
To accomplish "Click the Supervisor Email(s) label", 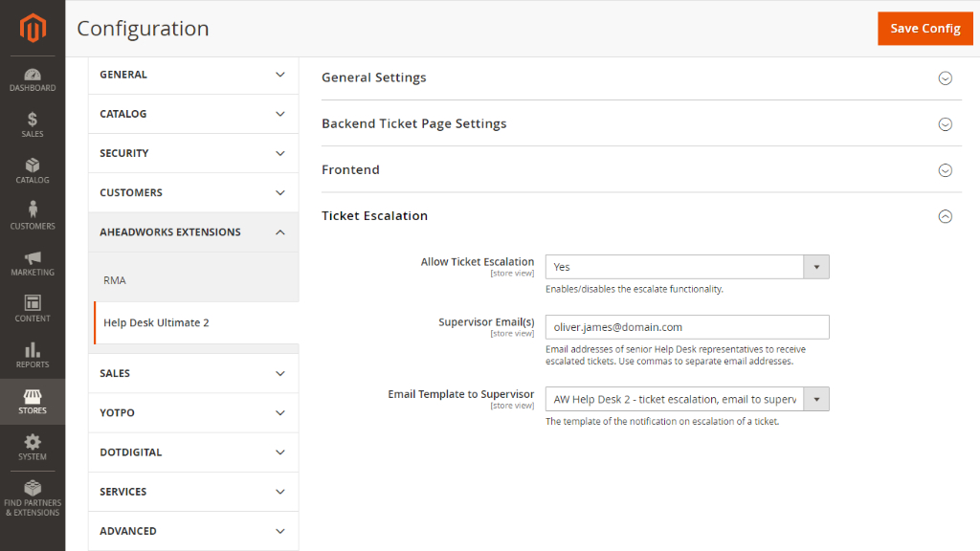I will (x=486, y=321).
